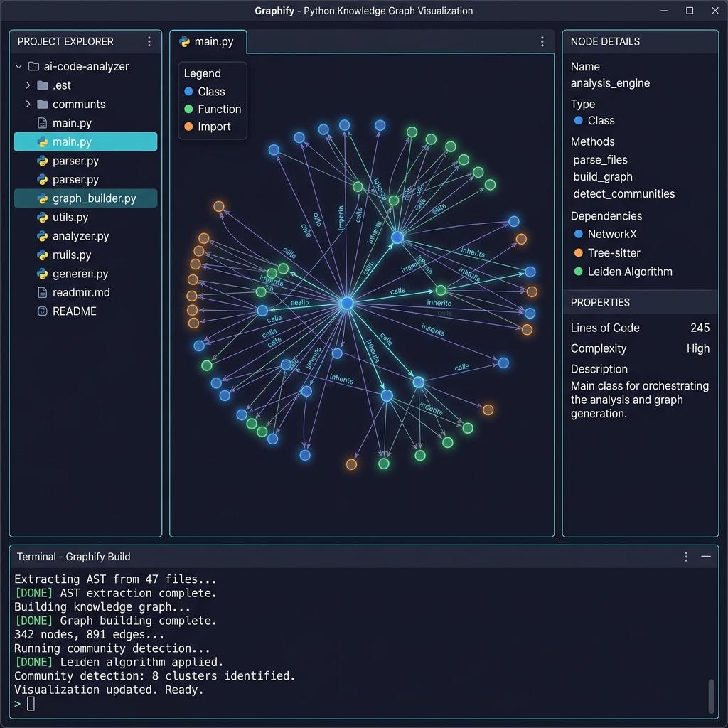Image resolution: width=728 pixels, height=728 pixels.
Task: Click the parse_files method entry
Action: tap(600, 160)
